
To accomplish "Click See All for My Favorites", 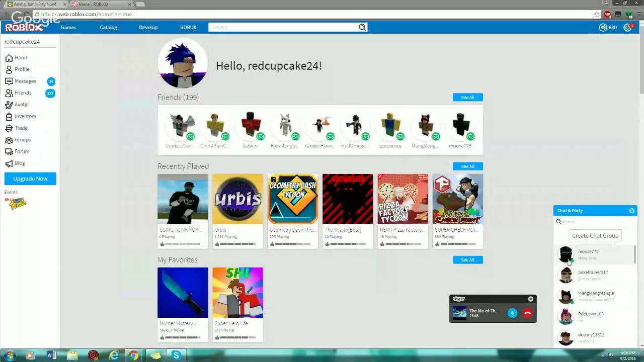I will point(467,259).
